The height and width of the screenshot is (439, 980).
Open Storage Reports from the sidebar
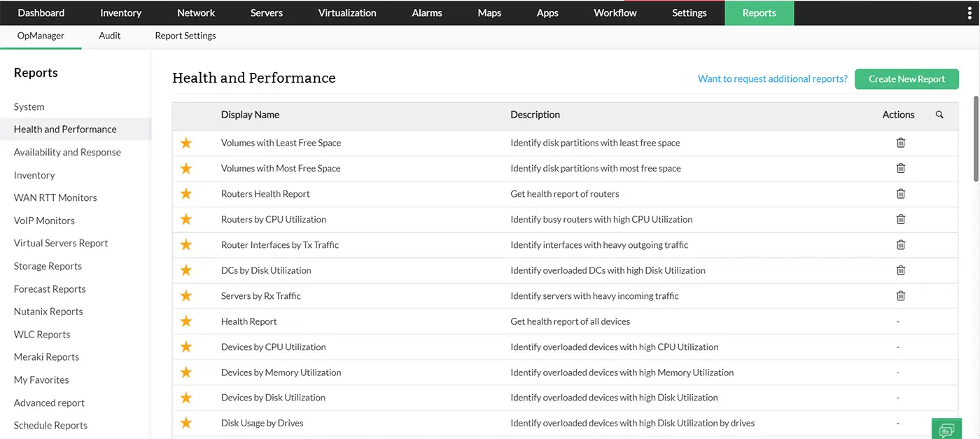(47, 266)
